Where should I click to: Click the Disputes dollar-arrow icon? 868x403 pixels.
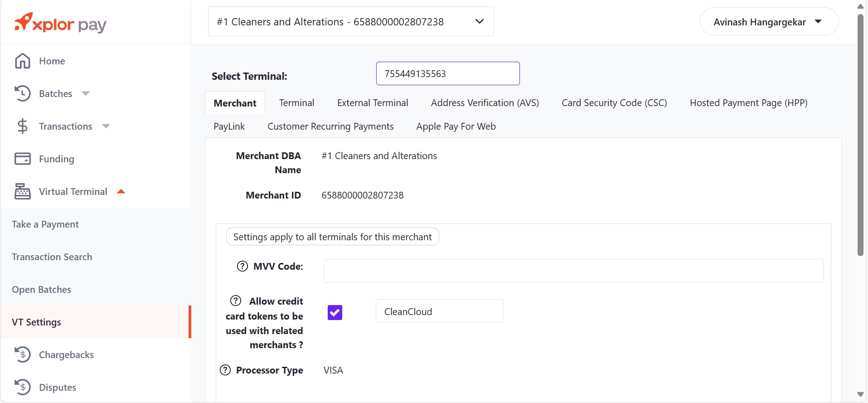23,387
